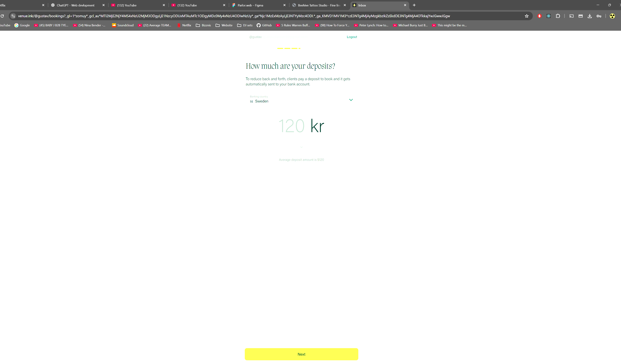Expand the Banking country chevron

pyautogui.click(x=351, y=100)
